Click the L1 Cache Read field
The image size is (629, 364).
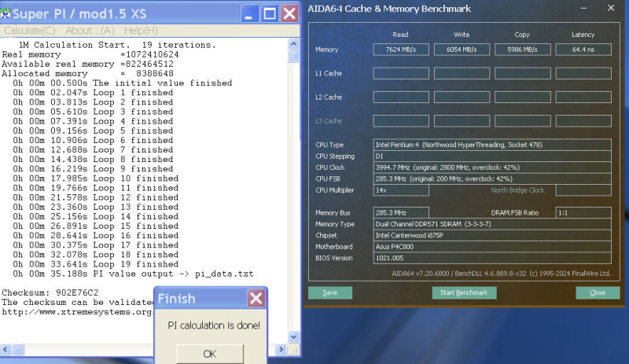pos(401,73)
